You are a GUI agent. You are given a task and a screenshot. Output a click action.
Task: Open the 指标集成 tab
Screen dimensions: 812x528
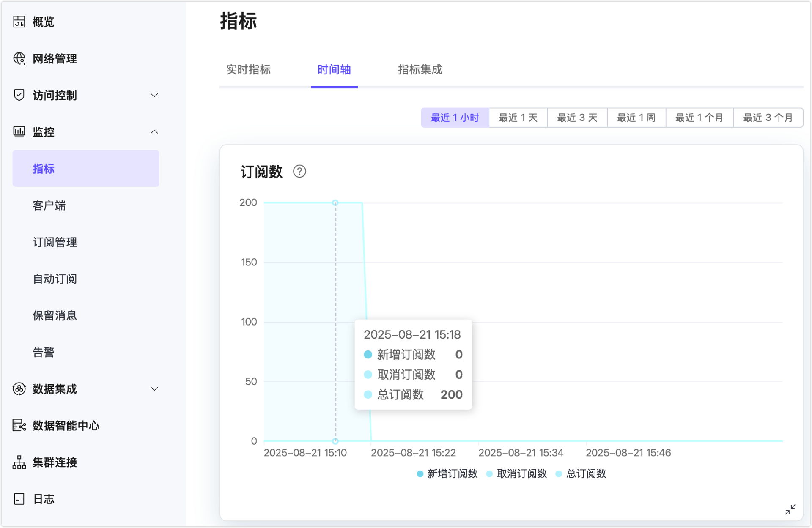pos(420,70)
